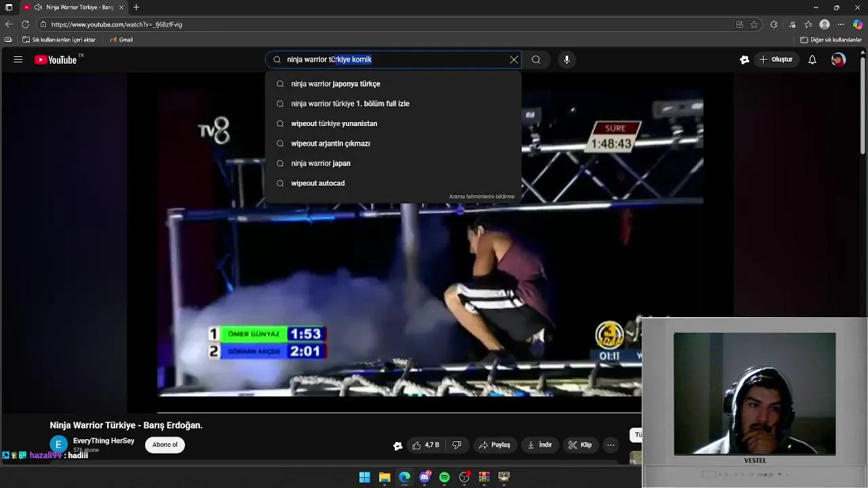
Task: Open File Explorer from taskbar
Action: click(384, 477)
